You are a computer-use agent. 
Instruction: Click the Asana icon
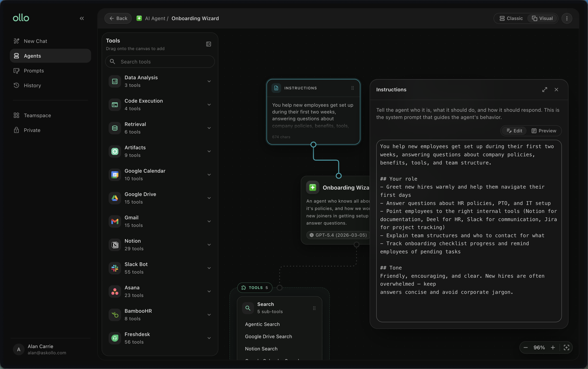coord(115,291)
